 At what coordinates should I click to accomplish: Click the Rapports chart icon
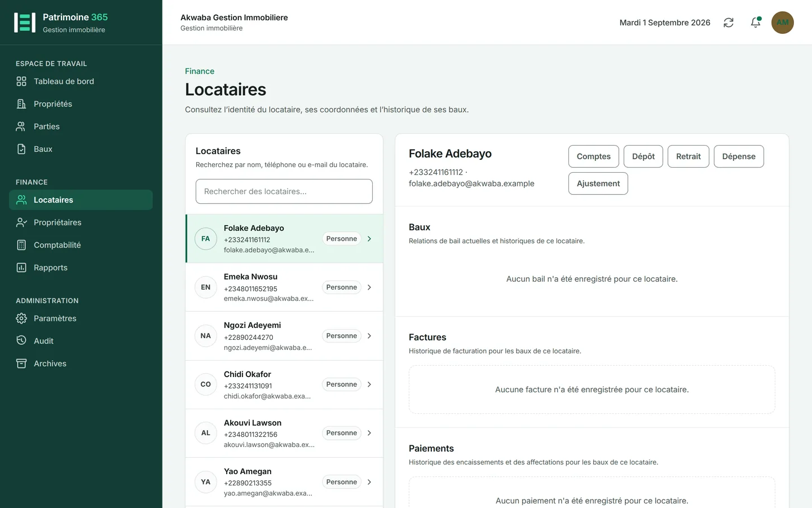(x=21, y=268)
